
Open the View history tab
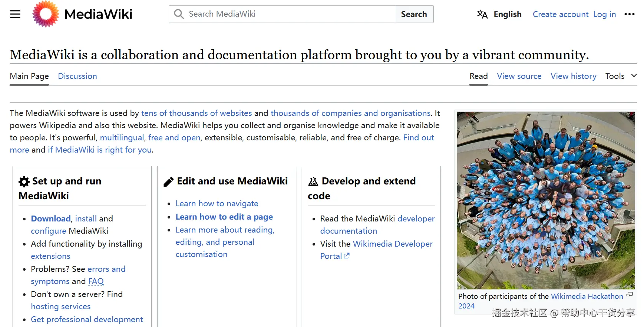pyautogui.click(x=573, y=76)
